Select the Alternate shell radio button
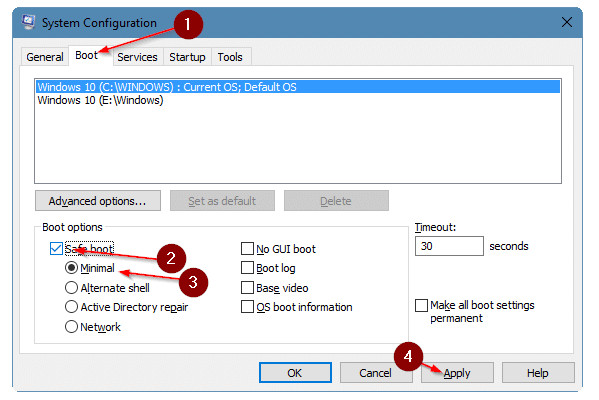This screenshot has width=599, height=400. pyautogui.click(x=71, y=288)
